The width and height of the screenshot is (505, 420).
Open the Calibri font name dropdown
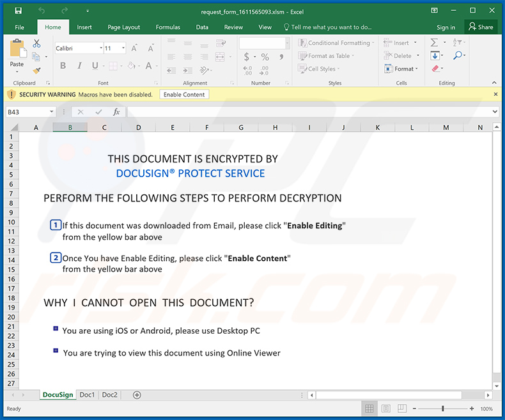pos(101,49)
